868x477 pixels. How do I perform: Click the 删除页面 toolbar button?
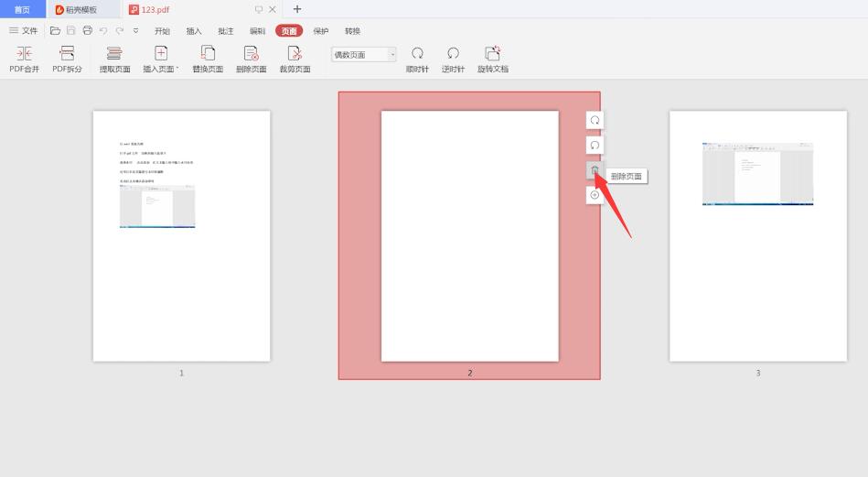(x=252, y=60)
